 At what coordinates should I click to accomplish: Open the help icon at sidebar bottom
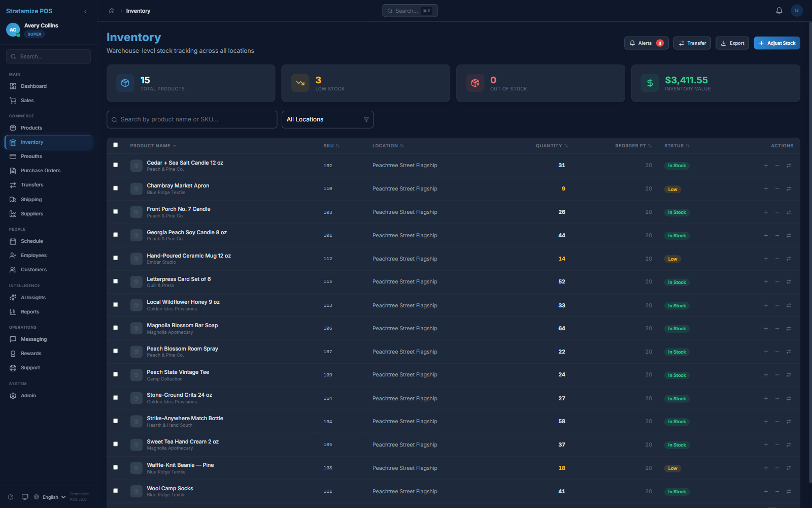click(x=11, y=497)
